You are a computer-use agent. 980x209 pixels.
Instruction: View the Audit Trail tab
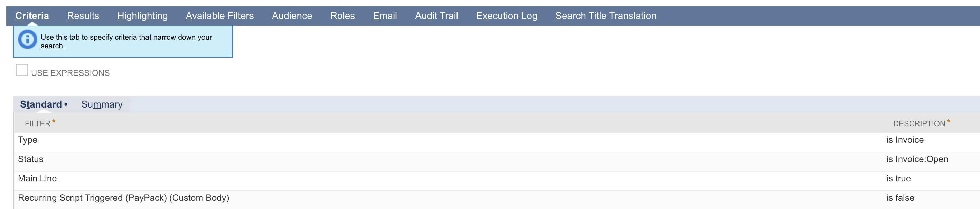(436, 16)
